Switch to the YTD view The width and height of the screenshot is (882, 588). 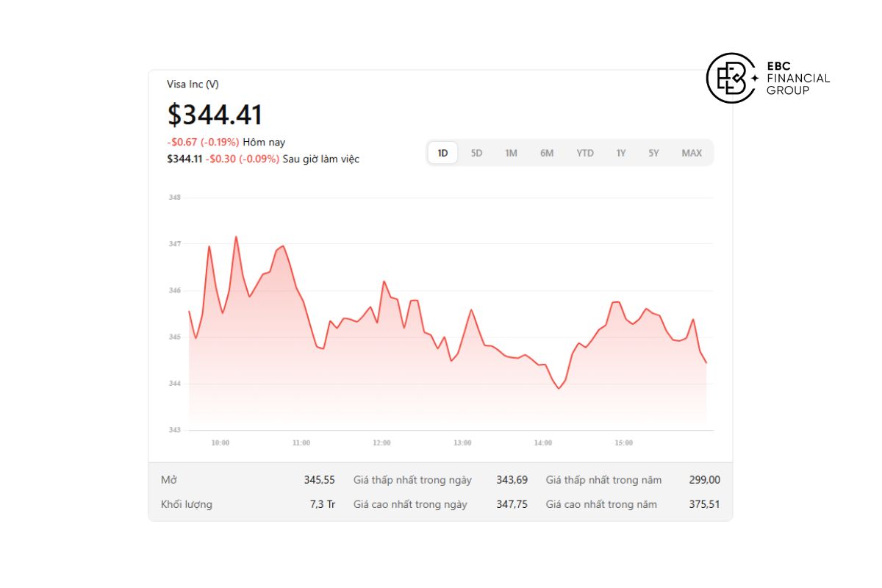tap(585, 153)
